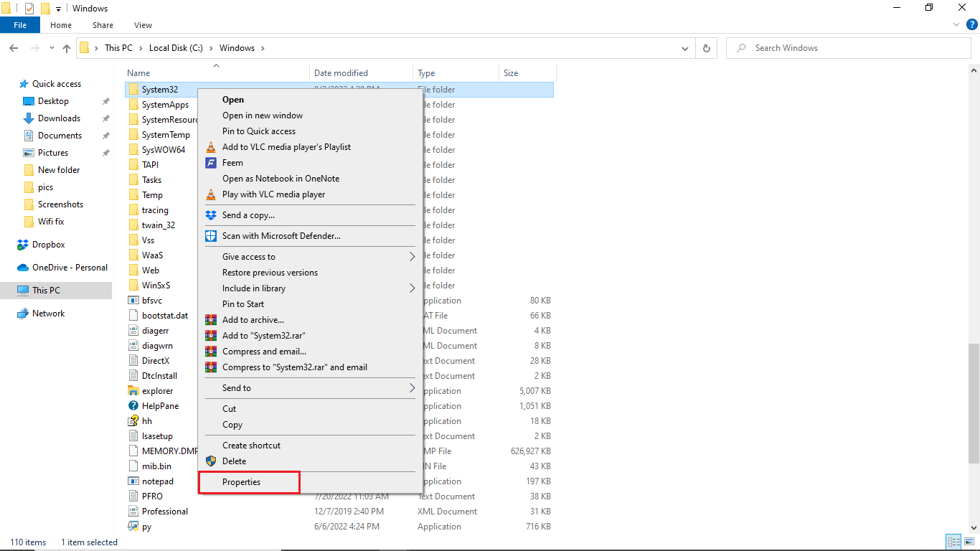Select the bootstat.dat file
Viewport: 980px width, 551px height.
click(165, 316)
